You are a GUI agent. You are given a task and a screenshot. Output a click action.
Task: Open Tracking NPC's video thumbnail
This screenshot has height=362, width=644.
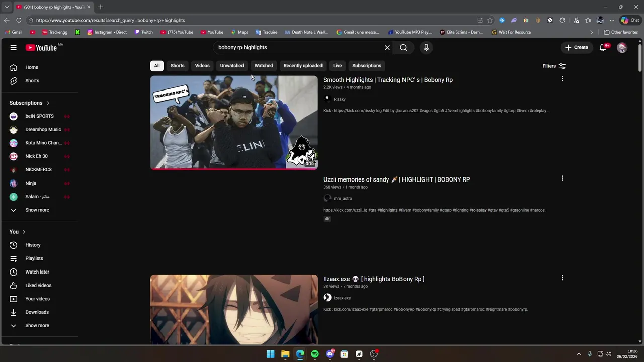coord(234,123)
